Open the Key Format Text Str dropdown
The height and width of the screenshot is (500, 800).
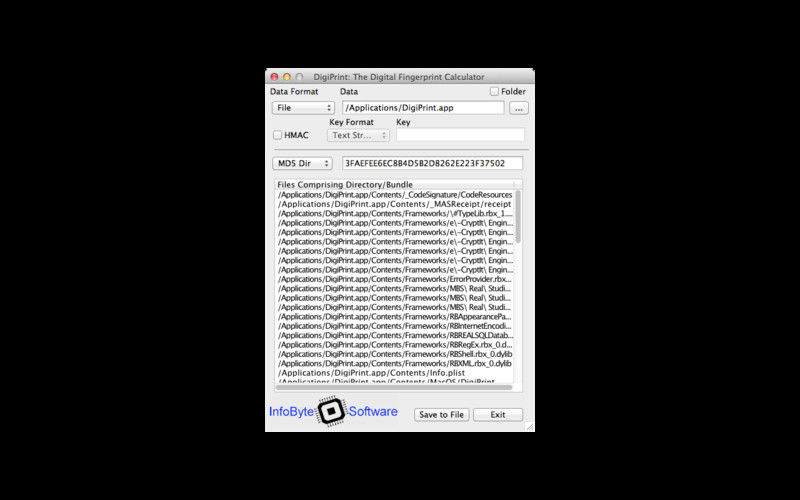[358, 135]
